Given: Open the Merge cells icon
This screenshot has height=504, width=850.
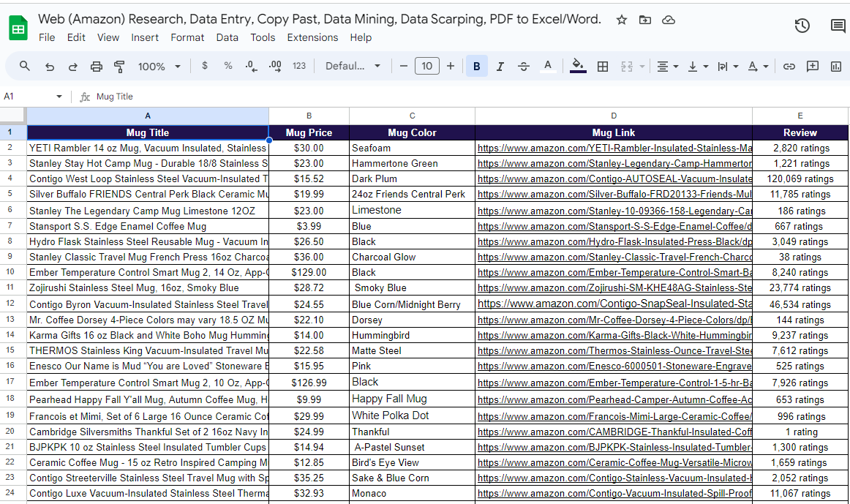Looking at the screenshot, I should (x=625, y=66).
